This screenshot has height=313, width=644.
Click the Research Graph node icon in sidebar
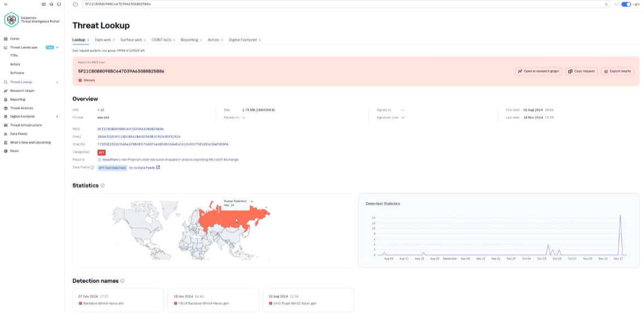point(5,90)
